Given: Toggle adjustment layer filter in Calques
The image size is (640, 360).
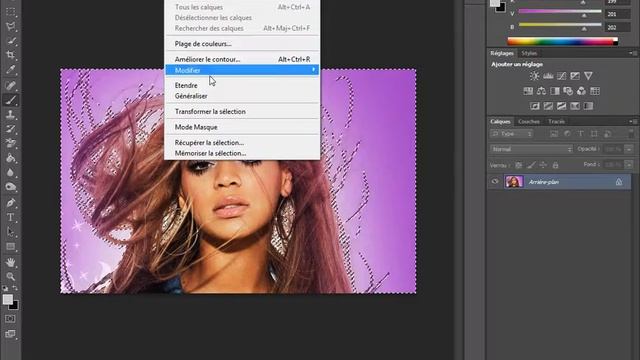Looking at the screenshot, I should pos(567,134).
